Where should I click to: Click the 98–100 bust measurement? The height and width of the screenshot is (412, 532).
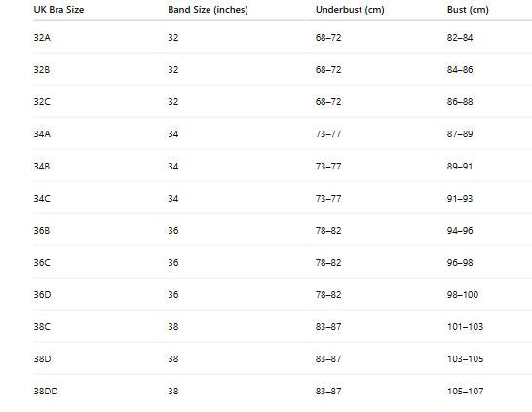(463, 295)
